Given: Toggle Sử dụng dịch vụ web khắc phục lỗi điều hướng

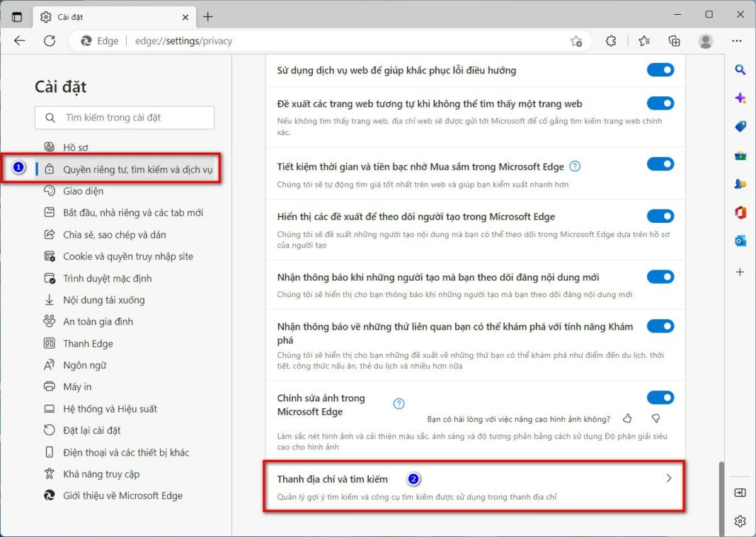Looking at the screenshot, I should coord(660,70).
